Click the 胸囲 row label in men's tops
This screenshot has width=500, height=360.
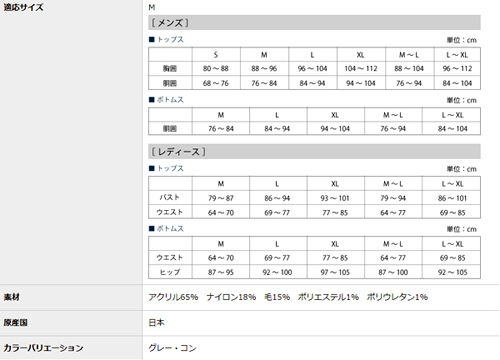170,69
